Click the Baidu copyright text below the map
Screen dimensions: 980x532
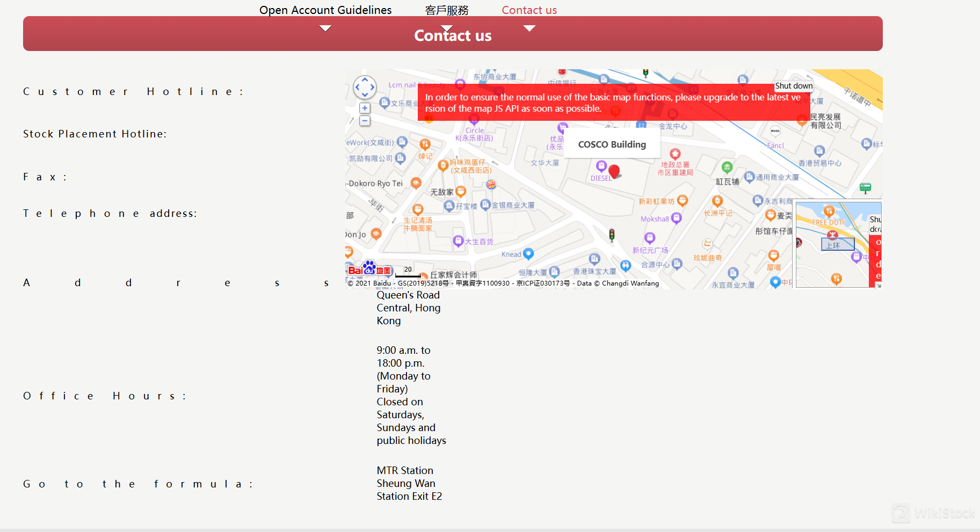point(503,283)
